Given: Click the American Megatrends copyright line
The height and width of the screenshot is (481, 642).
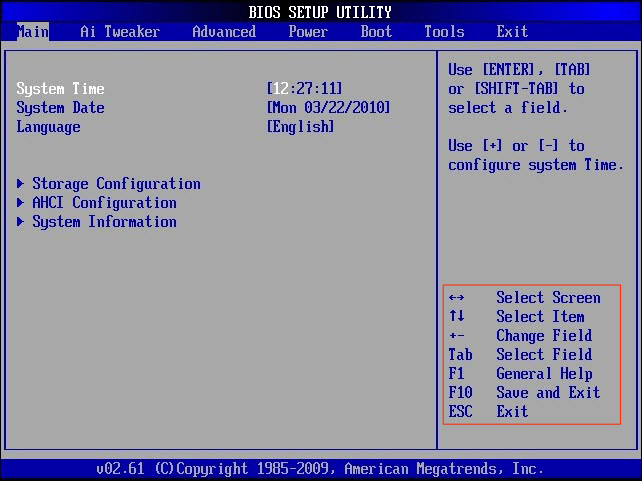Looking at the screenshot, I should pyautogui.click(x=320, y=468).
